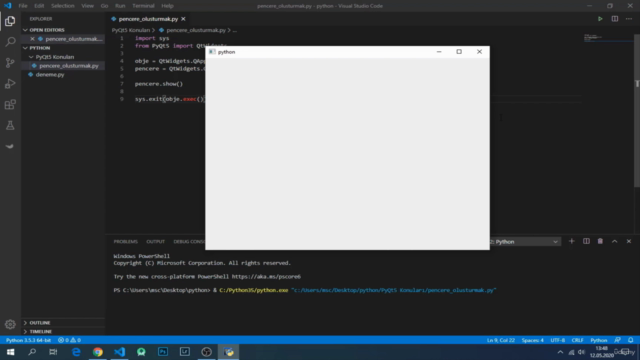
Task: Open the Search view in activity bar
Action: click(10, 42)
